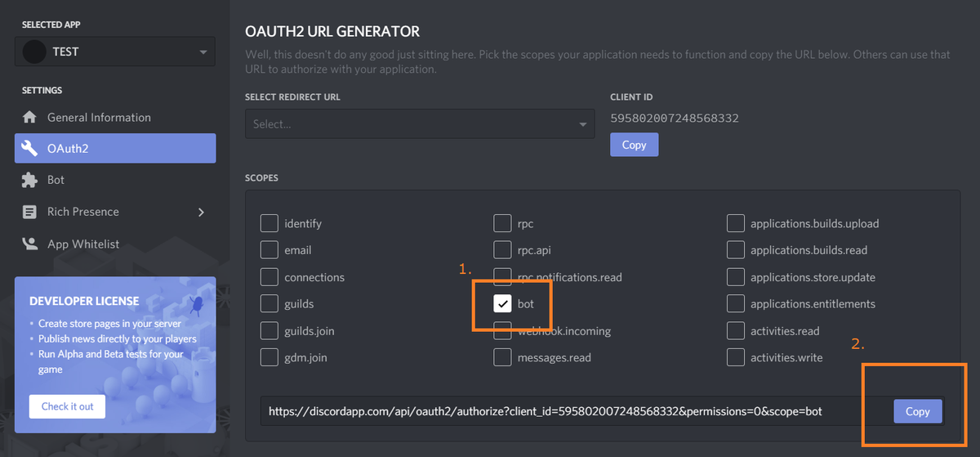This screenshot has width=980, height=457.
Task: Enable the rpc scope checkbox
Action: [x=502, y=223]
